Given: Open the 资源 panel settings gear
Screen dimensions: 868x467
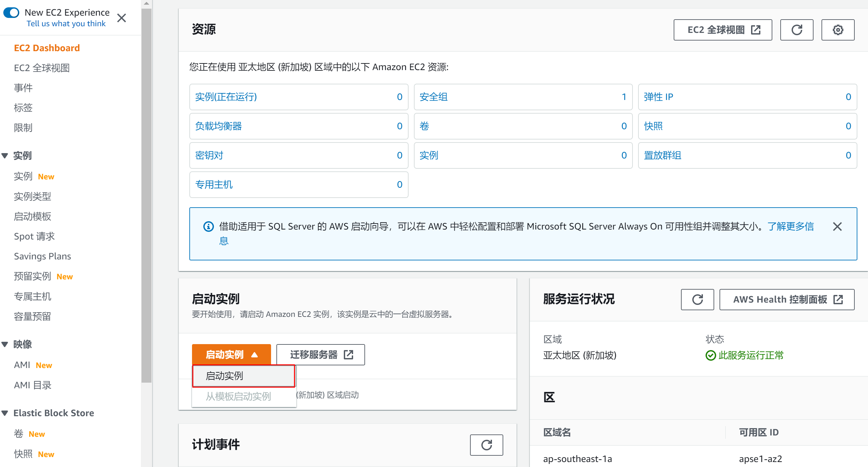Looking at the screenshot, I should pyautogui.click(x=838, y=30).
